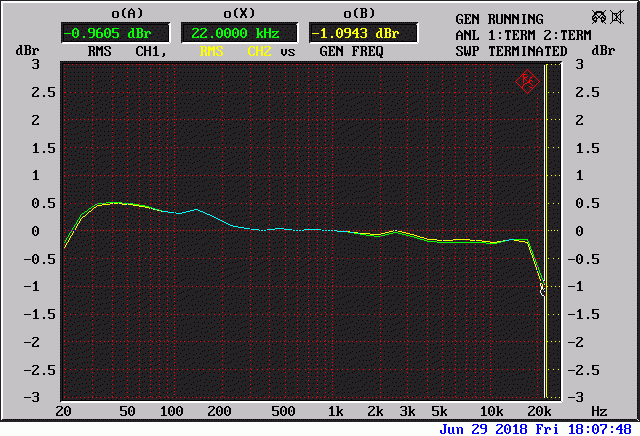The image size is (640, 436).
Task: Click the 'ANL 1:TERM 2:TERM' status
Action: tap(523, 36)
